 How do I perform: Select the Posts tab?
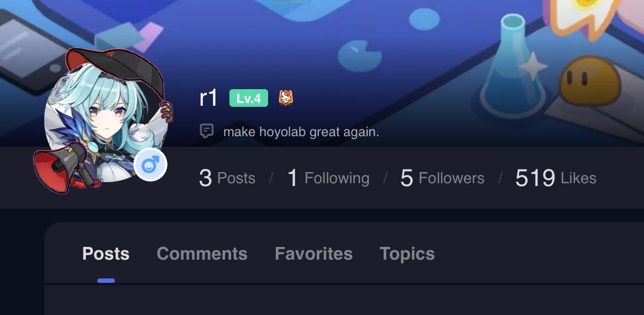106,254
